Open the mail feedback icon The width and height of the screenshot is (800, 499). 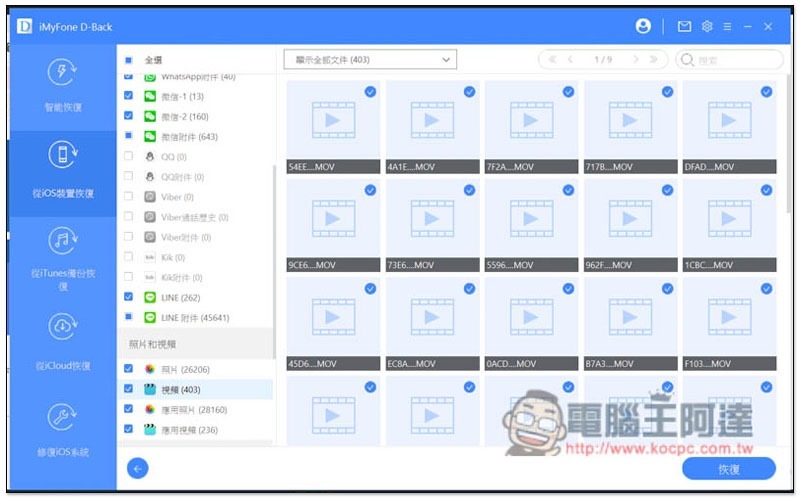pos(684,26)
